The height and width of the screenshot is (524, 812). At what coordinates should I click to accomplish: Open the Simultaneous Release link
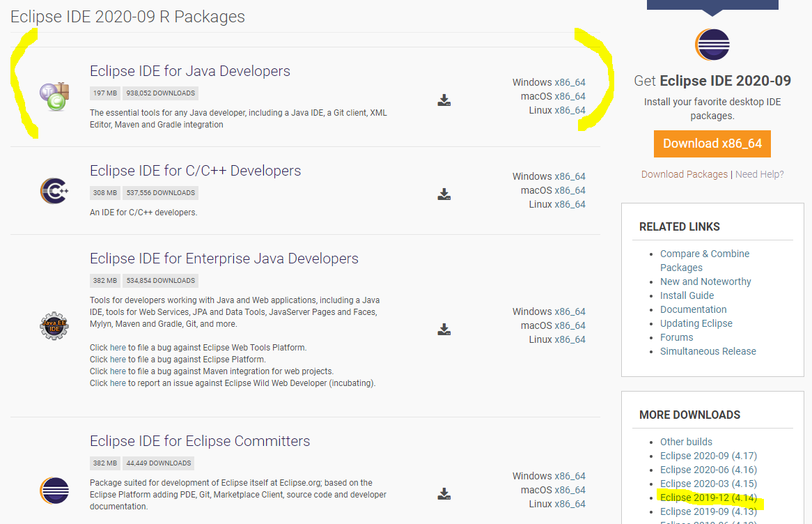pos(708,351)
